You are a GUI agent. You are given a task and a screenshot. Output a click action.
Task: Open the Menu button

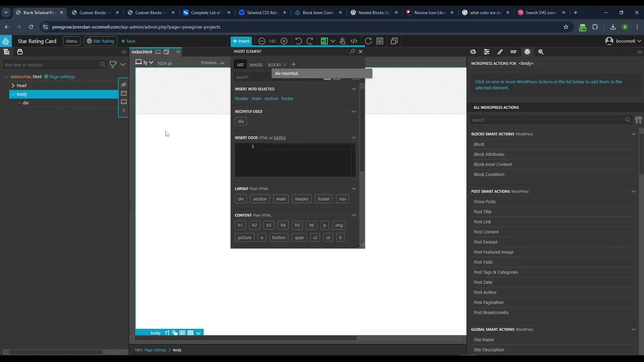pos(71,41)
